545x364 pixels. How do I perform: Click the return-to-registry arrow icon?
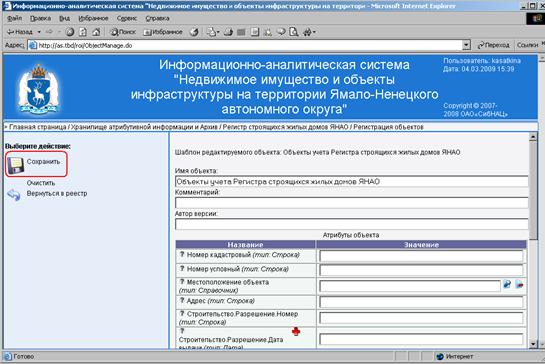pos(14,195)
